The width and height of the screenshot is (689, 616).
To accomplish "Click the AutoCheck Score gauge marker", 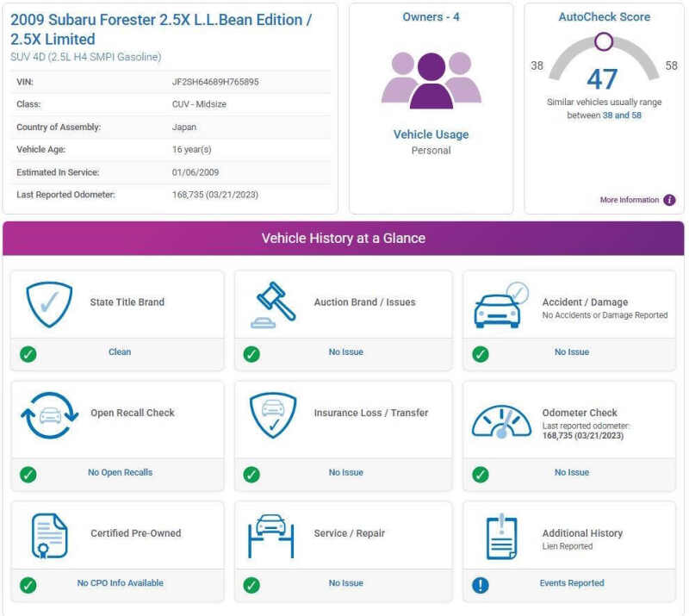I will coord(604,41).
